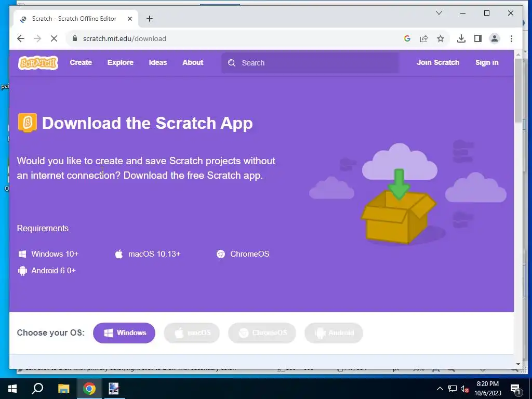This screenshot has width=532, height=399.
Task: Click the Chrome logo next to ChromeOS
Action: coord(220,254)
